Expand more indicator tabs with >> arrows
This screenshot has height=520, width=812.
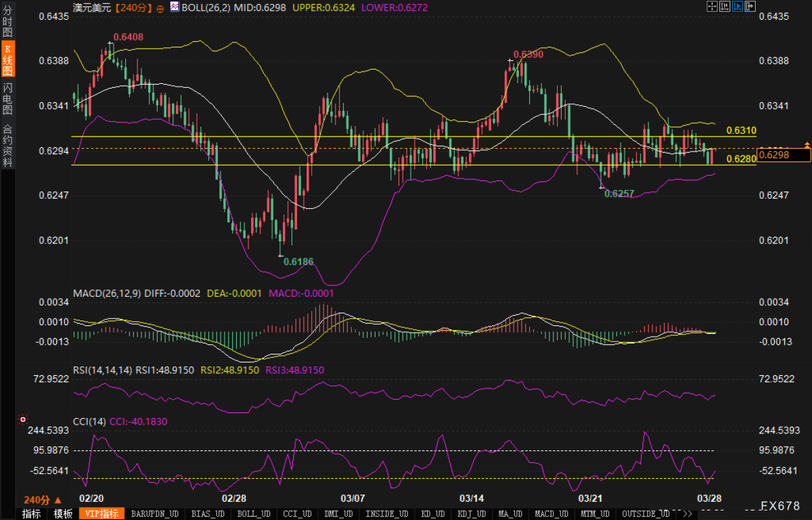coord(687,514)
